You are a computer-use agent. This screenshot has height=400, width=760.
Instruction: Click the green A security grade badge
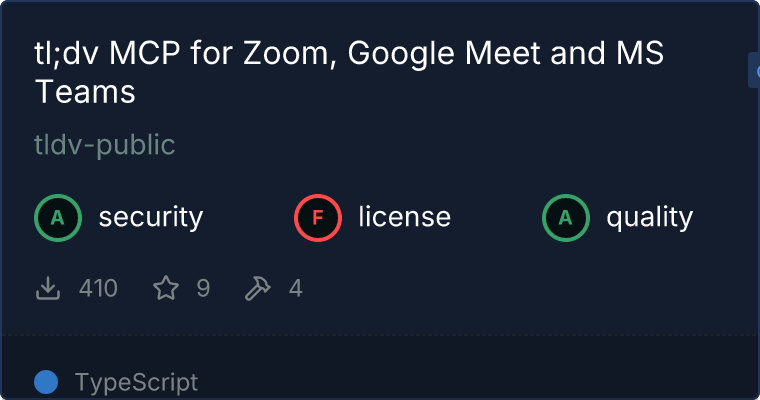[x=58, y=217]
